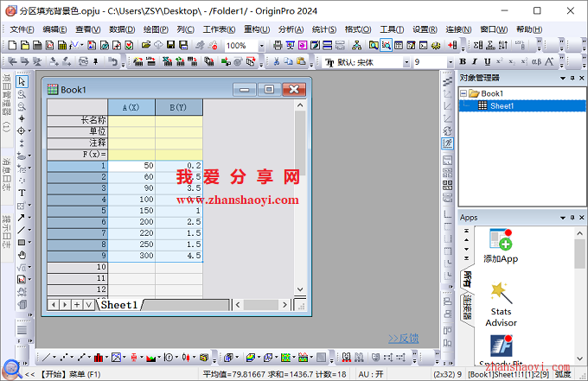Click the >>反馈 feedback link
The image size is (588, 381).
coord(404,339)
